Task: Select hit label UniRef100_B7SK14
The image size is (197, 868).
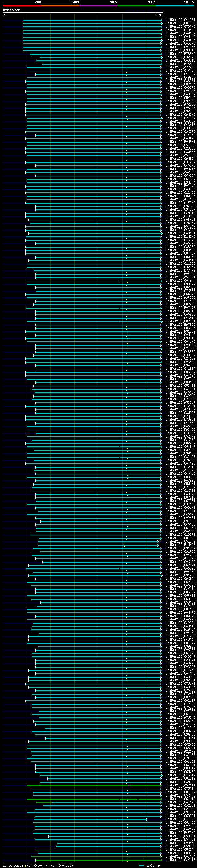Action: pos(180,775)
